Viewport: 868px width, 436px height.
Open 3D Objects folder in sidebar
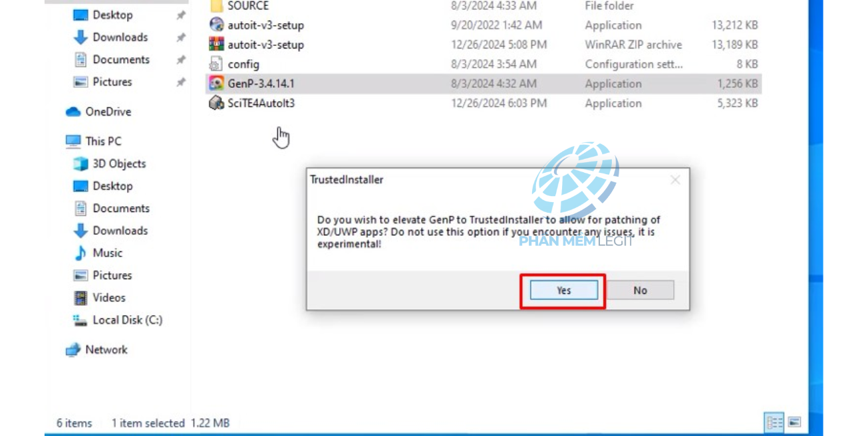tap(110, 163)
